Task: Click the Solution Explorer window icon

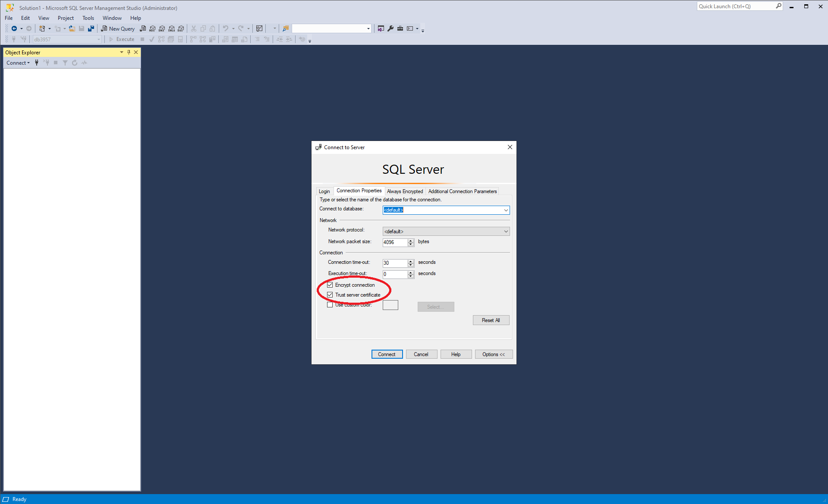Action: pos(381,28)
